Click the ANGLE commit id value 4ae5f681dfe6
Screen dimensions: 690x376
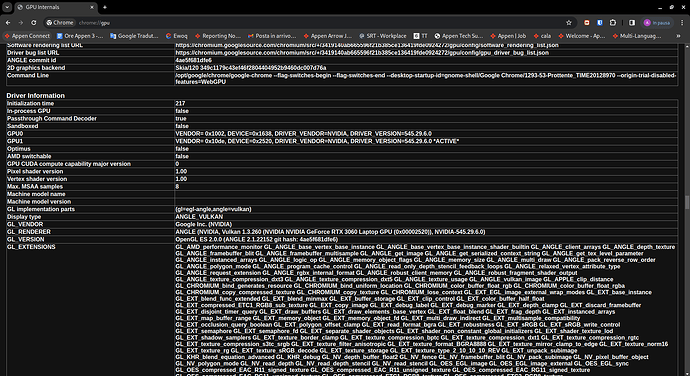(x=193, y=60)
